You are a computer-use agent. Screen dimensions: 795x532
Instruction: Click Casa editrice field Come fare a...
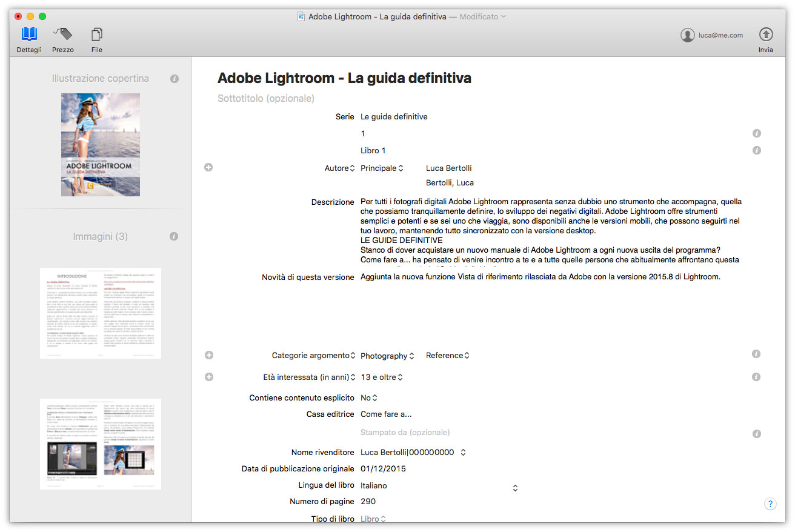pyautogui.click(x=386, y=414)
